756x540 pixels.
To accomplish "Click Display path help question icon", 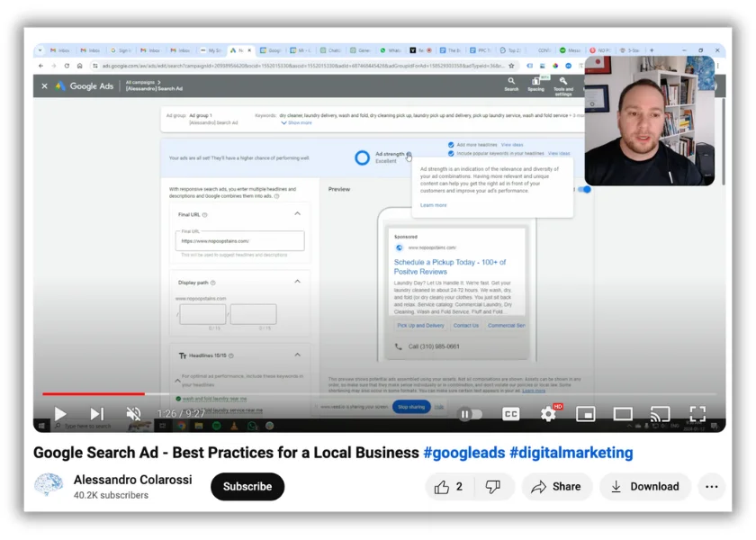I will coord(212,283).
